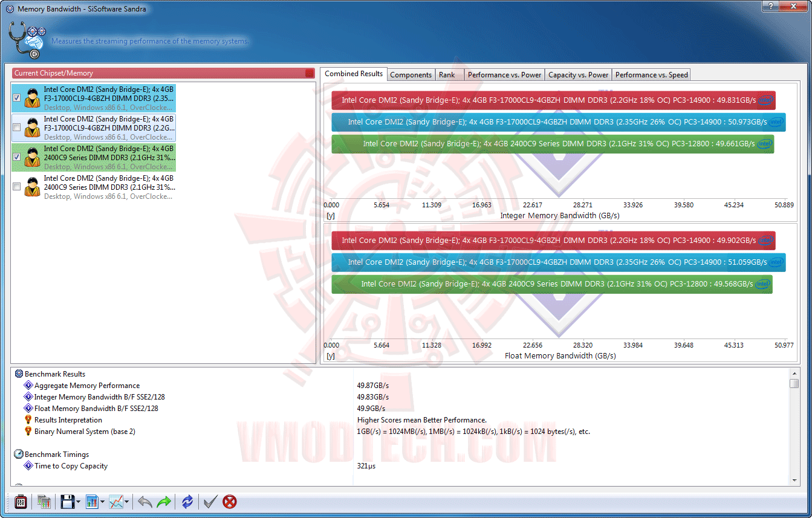Click [y] under the Integer Memory Bandwidth chart

(331, 216)
